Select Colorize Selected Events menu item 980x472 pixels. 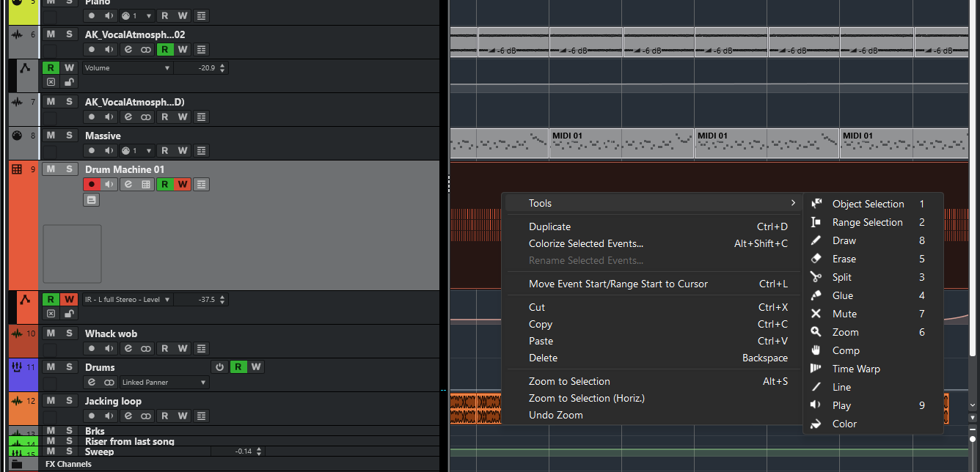(x=651, y=243)
